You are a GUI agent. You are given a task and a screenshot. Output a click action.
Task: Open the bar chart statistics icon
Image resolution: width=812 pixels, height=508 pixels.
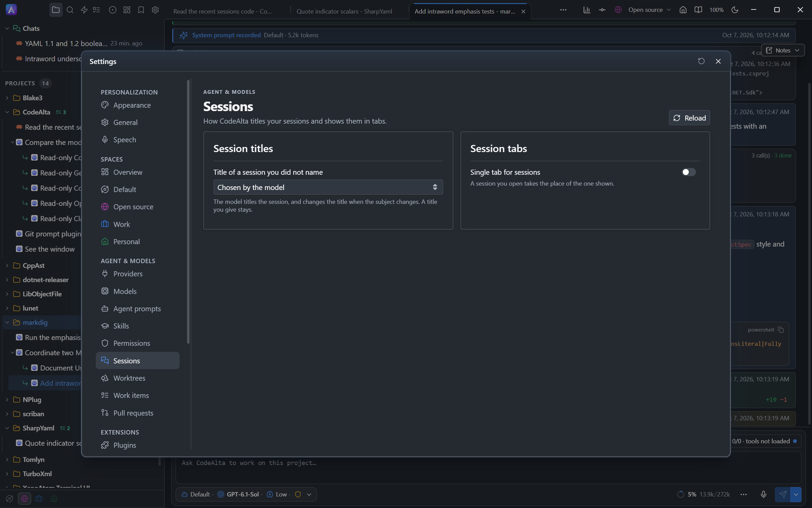pos(587,10)
